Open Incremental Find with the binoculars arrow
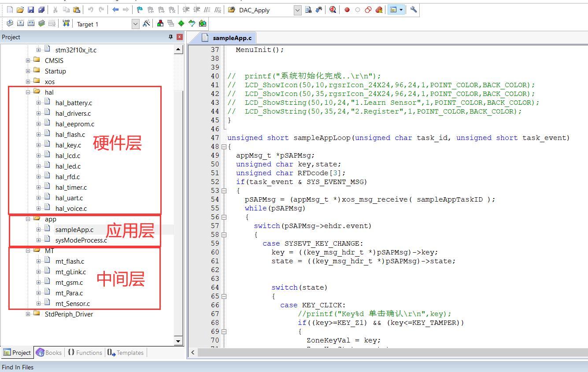The width and height of the screenshot is (588, 372). (x=318, y=10)
